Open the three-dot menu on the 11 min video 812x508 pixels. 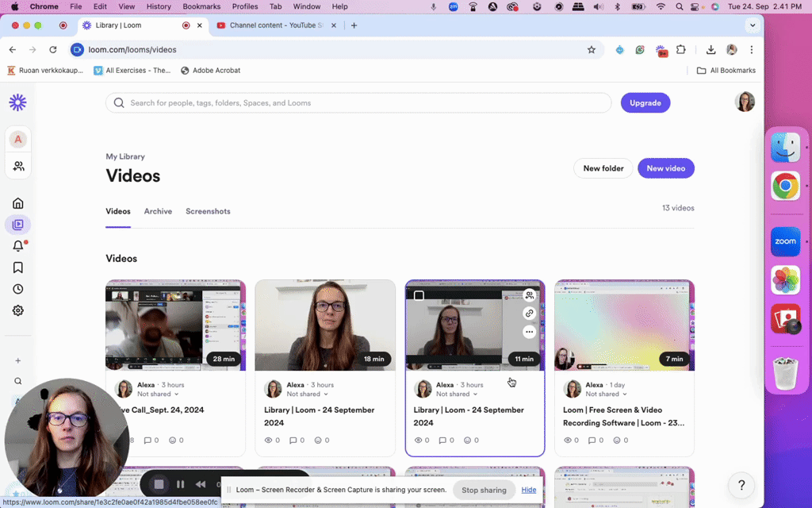click(x=529, y=332)
